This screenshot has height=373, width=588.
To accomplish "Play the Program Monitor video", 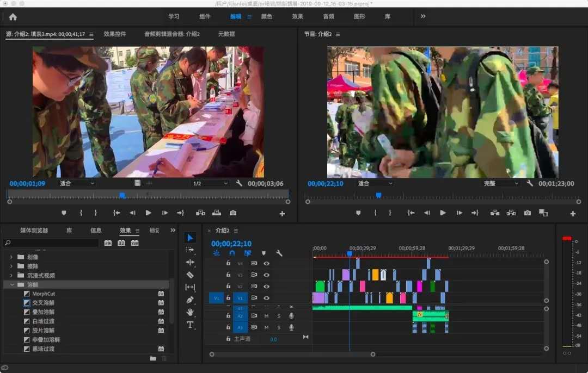I will [443, 213].
